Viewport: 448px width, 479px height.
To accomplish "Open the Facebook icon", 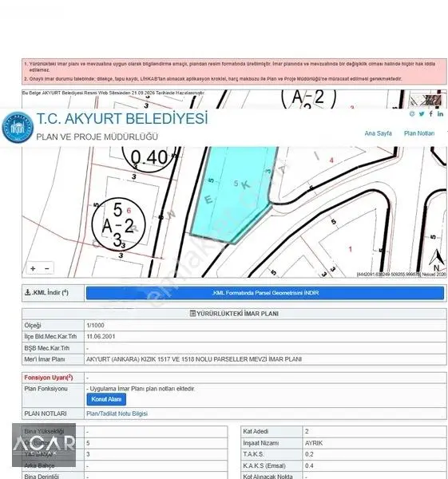I will tap(430, 113).
